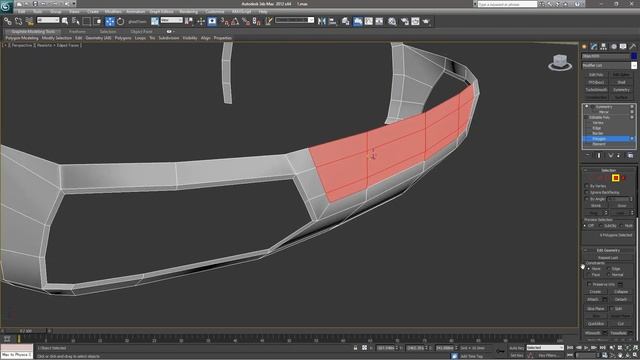Switch to the Motion command panel tab
The width and height of the screenshot is (640, 360).
click(613, 47)
